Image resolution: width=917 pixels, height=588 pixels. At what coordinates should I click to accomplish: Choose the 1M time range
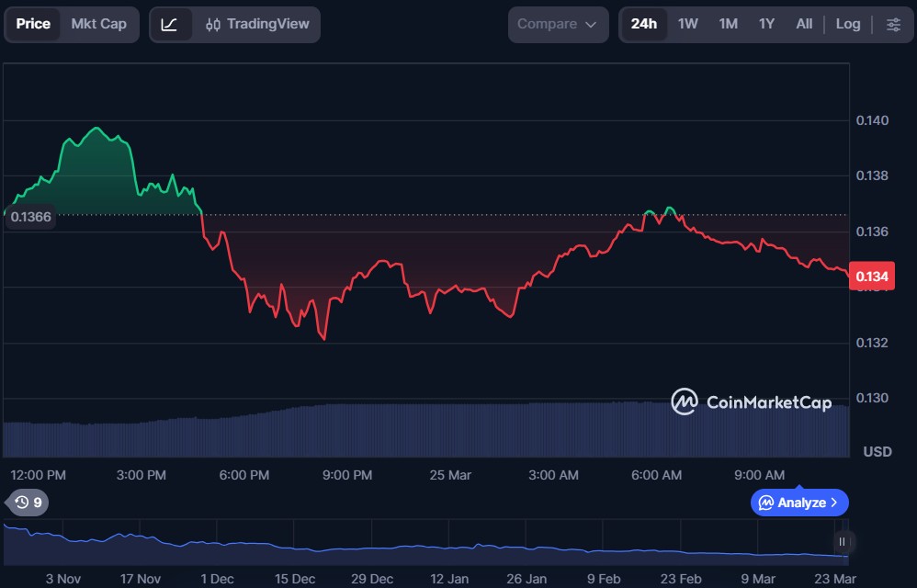(x=728, y=25)
